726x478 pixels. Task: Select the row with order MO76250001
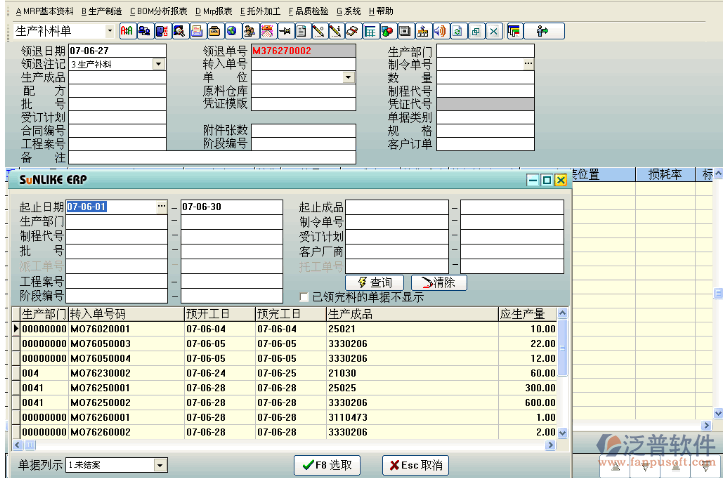(99, 387)
